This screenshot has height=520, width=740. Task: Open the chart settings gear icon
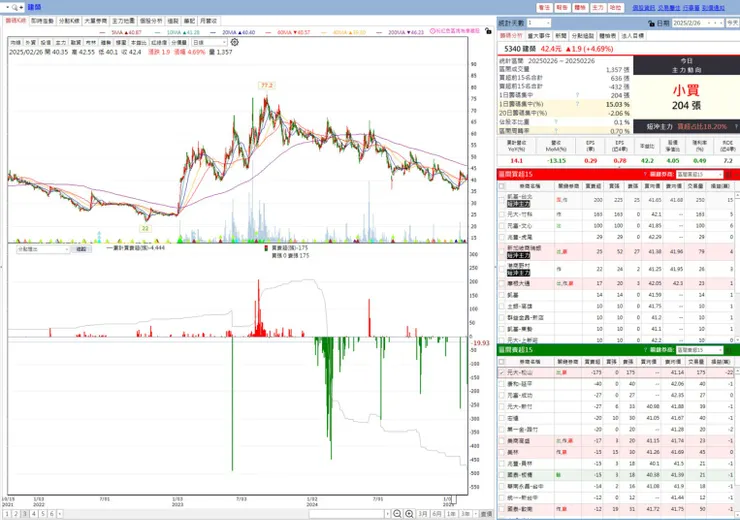[235, 42]
